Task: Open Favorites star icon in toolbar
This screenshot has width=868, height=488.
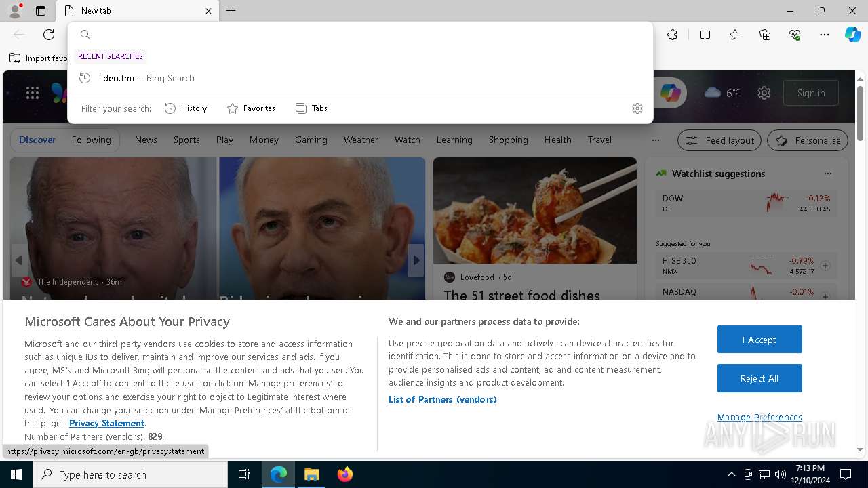Action: [x=735, y=35]
